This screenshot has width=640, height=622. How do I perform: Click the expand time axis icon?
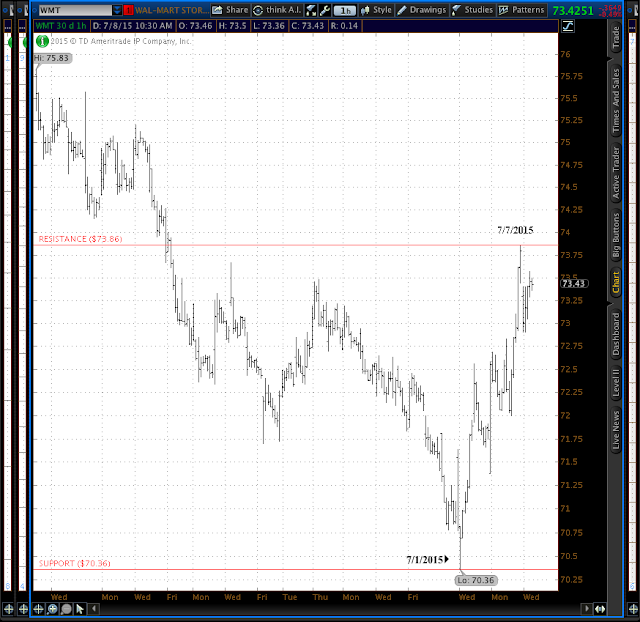tap(600, 609)
